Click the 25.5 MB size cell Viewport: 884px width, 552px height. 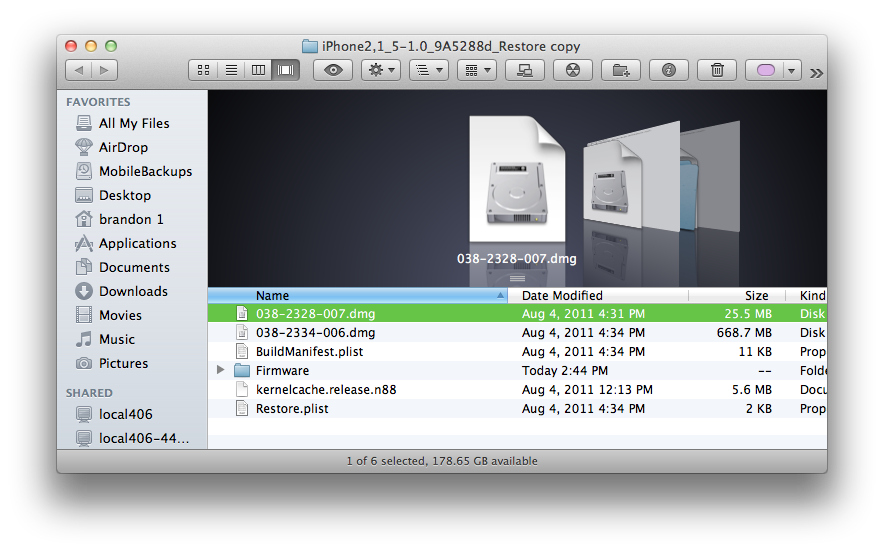pos(748,313)
